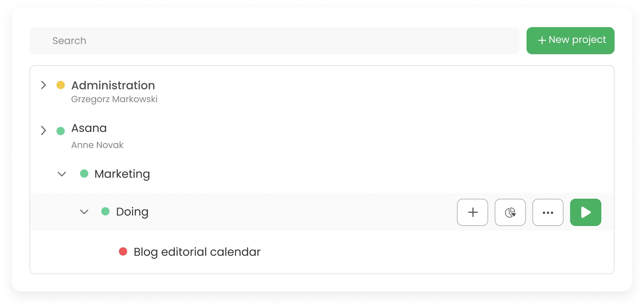644x308 pixels.
Task: Collapse the Marketing section
Action: (x=62, y=174)
